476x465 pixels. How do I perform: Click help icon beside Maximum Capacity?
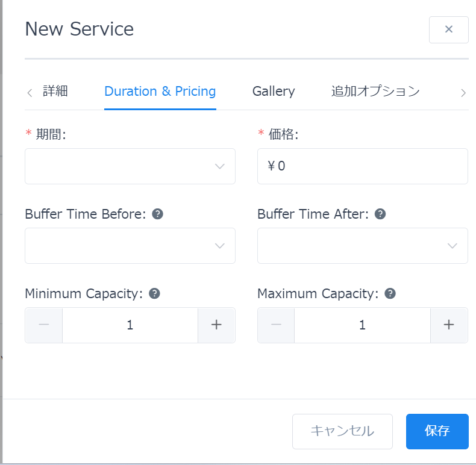pos(390,293)
